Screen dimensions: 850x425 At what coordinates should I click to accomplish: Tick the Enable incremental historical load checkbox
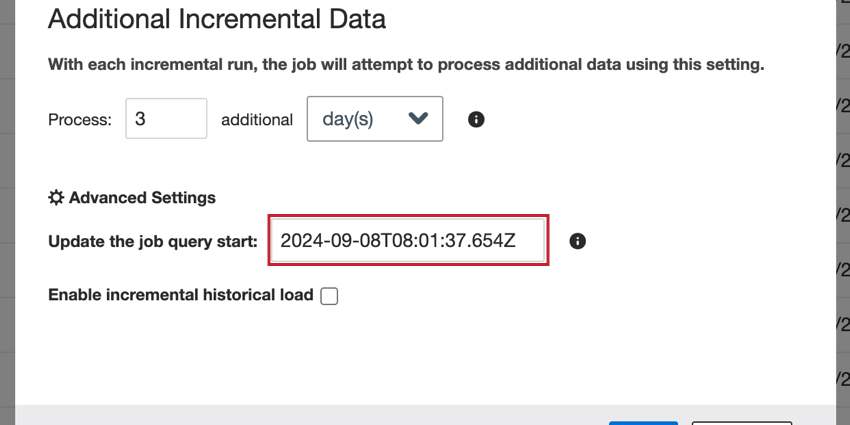point(329,296)
